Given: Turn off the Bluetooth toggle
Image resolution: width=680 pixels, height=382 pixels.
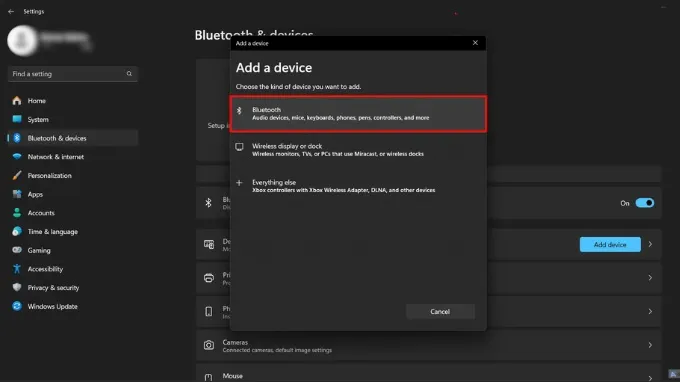Looking at the screenshot, I should (644, 203).
